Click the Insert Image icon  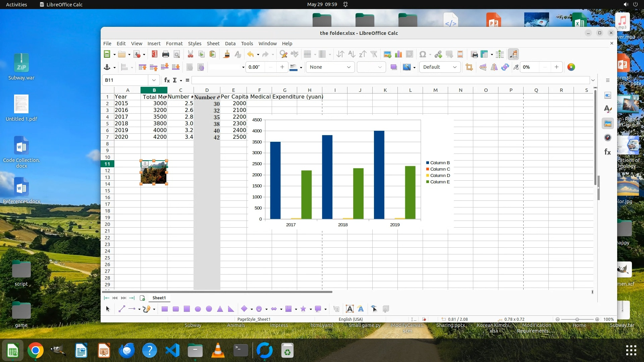tap(387, 54)
